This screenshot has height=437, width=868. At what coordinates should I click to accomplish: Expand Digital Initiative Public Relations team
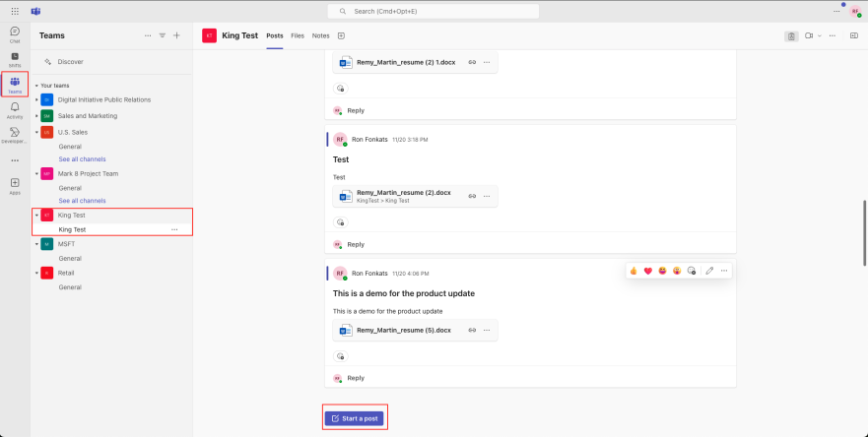click(36, 100)
